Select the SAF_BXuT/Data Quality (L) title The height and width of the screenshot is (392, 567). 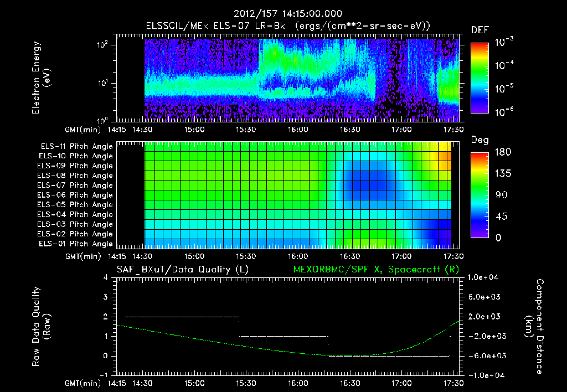(183, 270)
